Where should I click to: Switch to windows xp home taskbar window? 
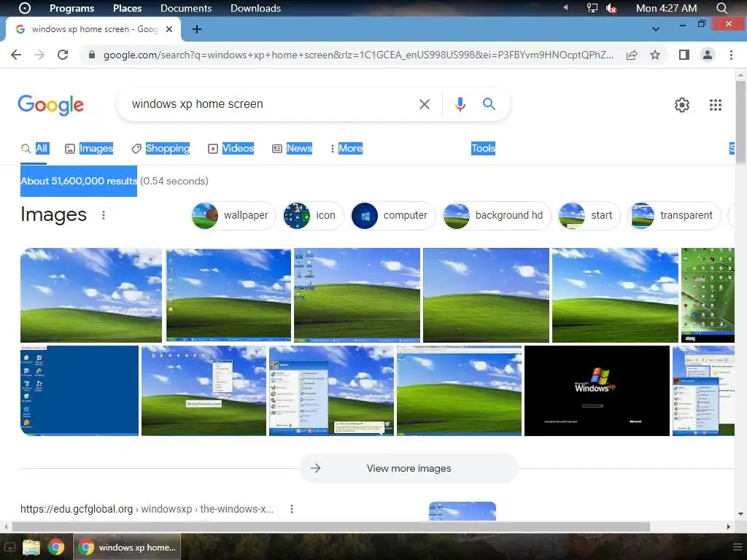pyautogui.click(x=127, y=547)
